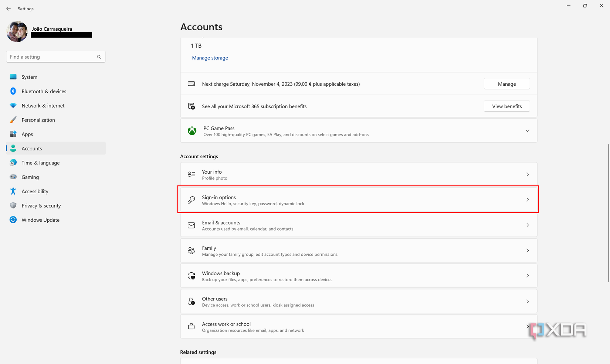Click the Time & language globe icon
Screen dimensions: 610x364
coord(13,163)
